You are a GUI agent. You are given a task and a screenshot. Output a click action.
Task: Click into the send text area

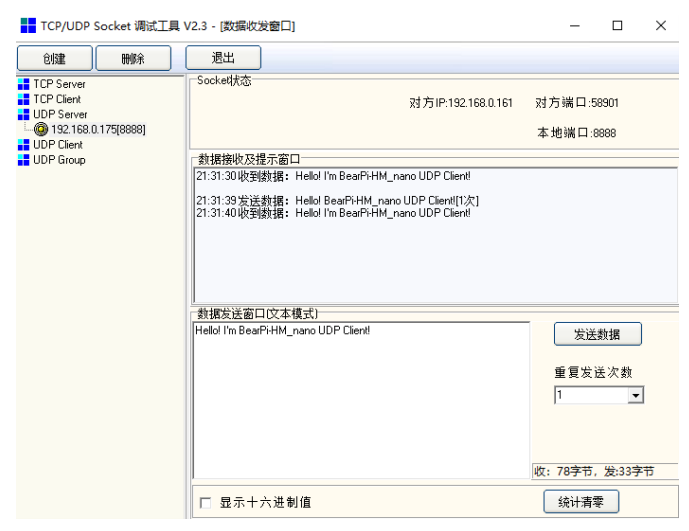pos(361,400)
